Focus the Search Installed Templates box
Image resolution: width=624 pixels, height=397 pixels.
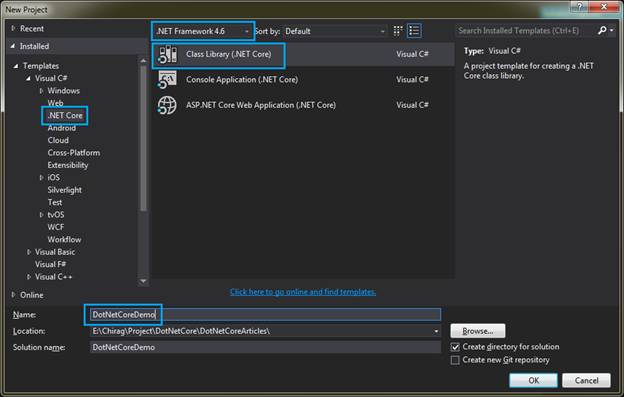525,31
